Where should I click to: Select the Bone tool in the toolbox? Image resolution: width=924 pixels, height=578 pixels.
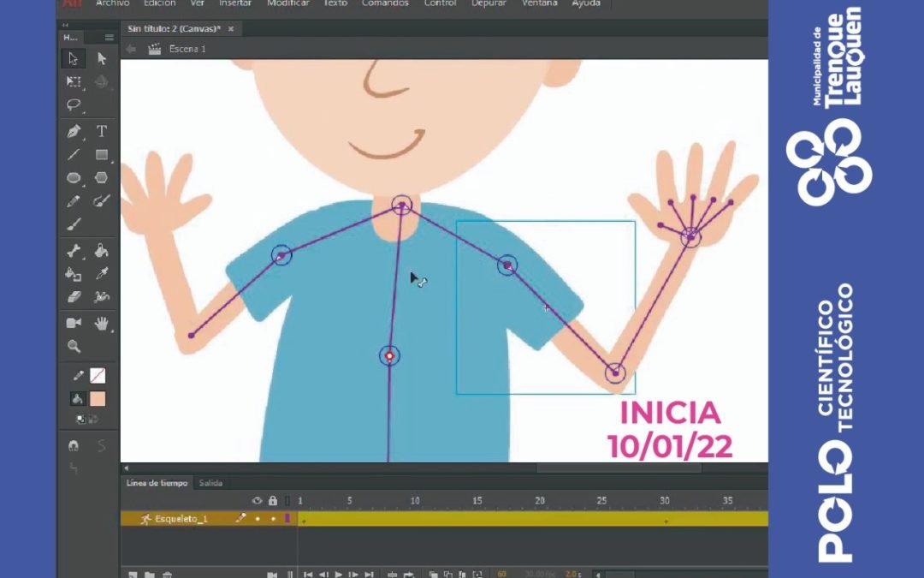coord(74,251)
